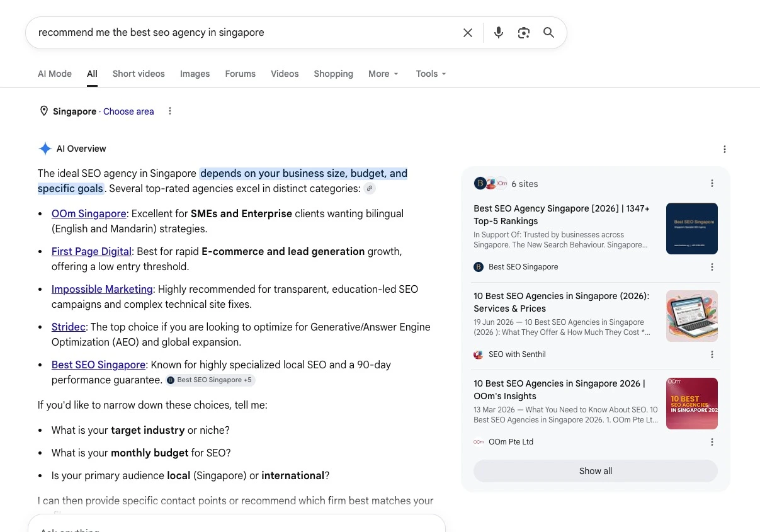Open the Forums tab
Viewport: 760px width, 532px height.
pos(241,74)
